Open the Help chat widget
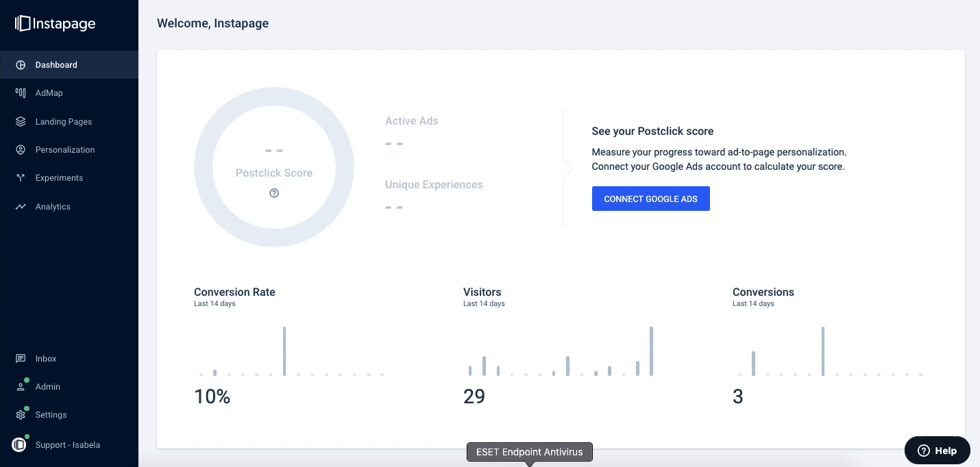Screen dimensions: 980x467 coord(938,451)
